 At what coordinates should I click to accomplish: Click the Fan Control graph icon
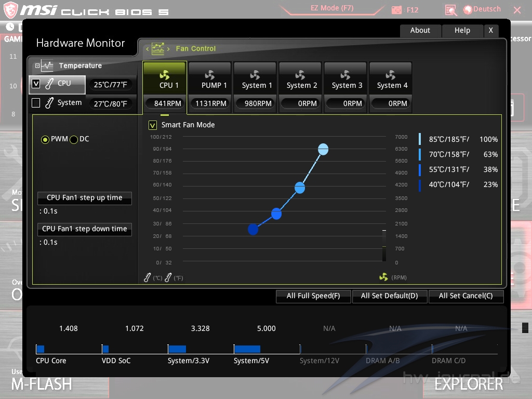(x=158, y=49)
